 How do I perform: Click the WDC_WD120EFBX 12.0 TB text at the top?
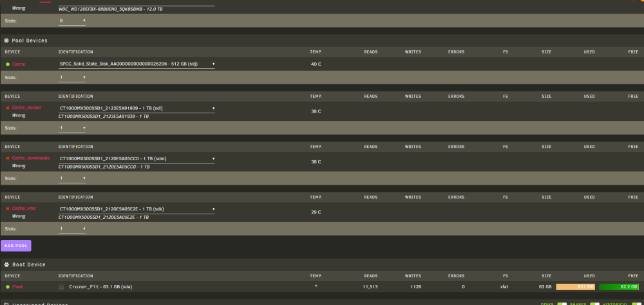pos(111,8)
